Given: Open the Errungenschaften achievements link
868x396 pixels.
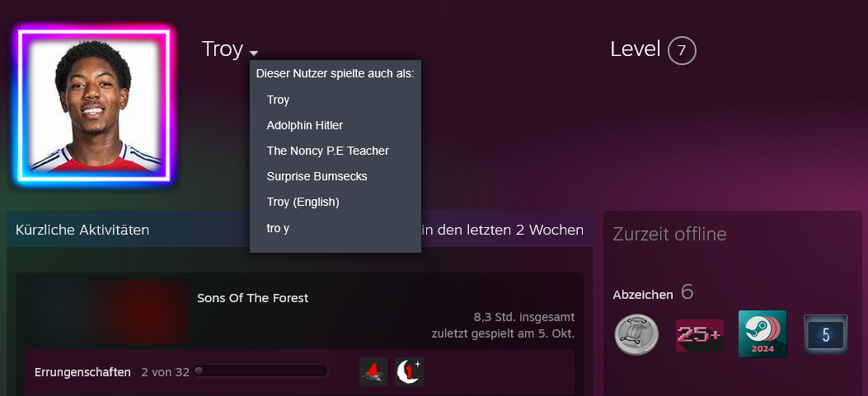Looking at the screenshot, I should pyautogui.click(x=82, y=372).
